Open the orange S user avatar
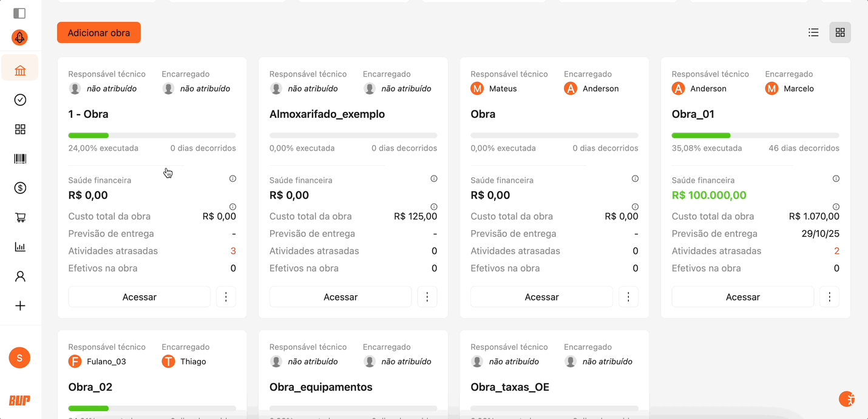Viewport: 868px width, 419px height. point(19,358)
